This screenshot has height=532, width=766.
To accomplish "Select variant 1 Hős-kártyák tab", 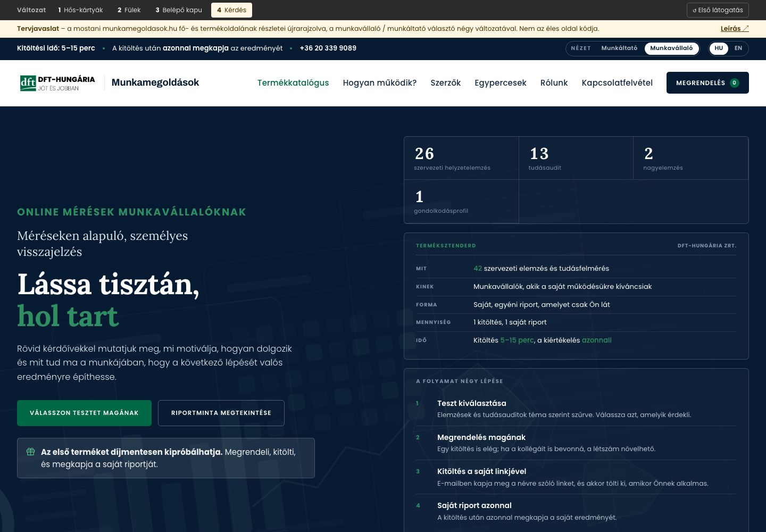I will tap(80, 10).
